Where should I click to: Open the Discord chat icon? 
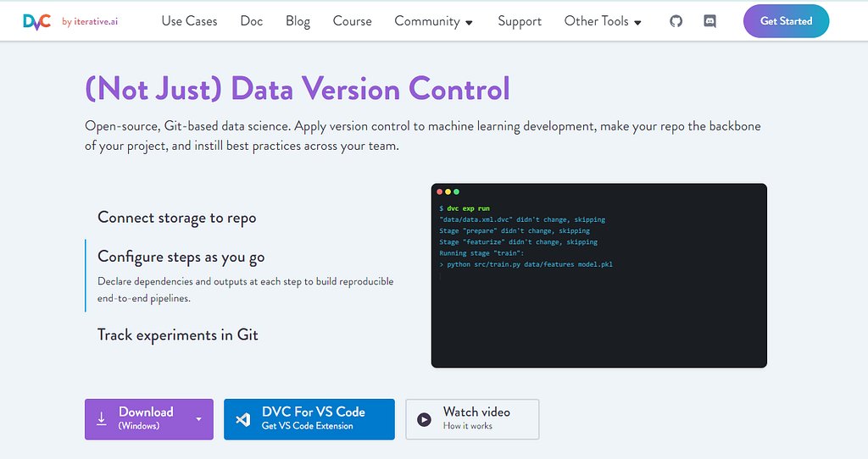tap(709, 21)
